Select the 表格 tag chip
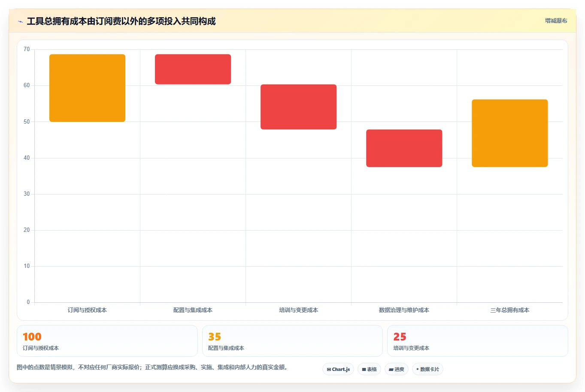Screen dimensions: 585x392 [369, 369]
